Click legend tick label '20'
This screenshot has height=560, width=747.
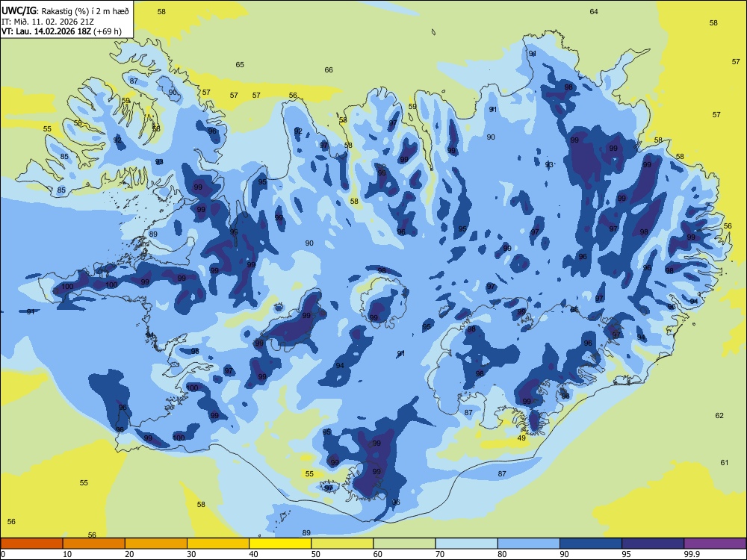(x=129, y=554)
